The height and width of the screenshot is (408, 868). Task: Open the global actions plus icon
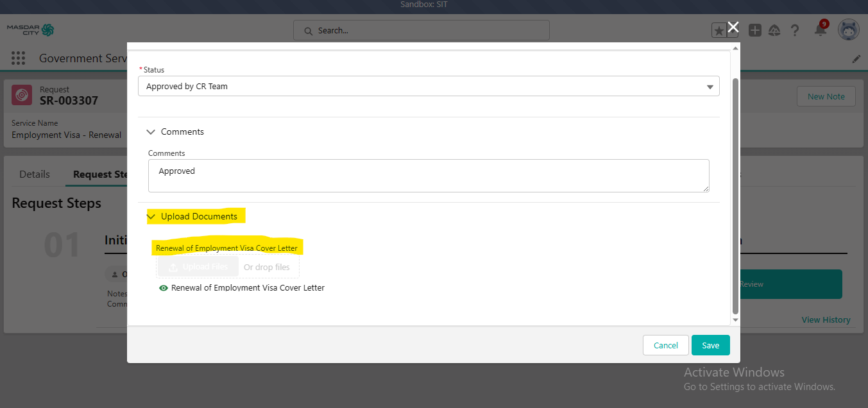(x=755, y=30)
